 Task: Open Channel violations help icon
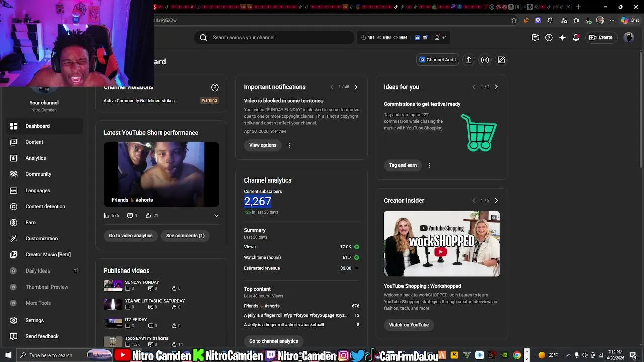click(215, 87)
